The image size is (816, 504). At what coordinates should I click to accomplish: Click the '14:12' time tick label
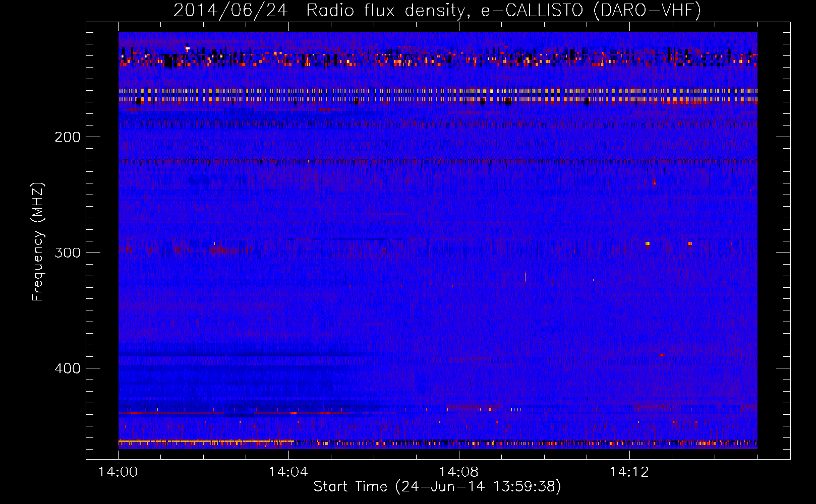click(629, 472)
